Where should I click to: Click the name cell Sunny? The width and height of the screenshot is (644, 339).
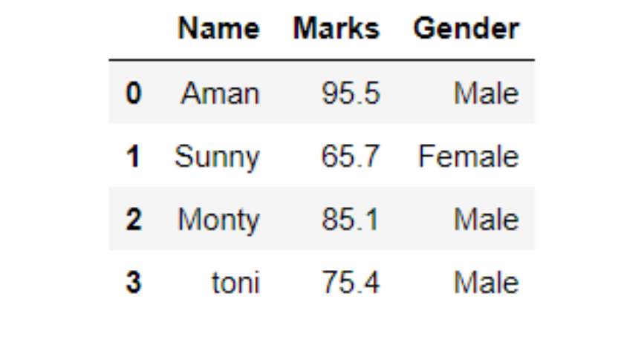click(x=217, y=157)
